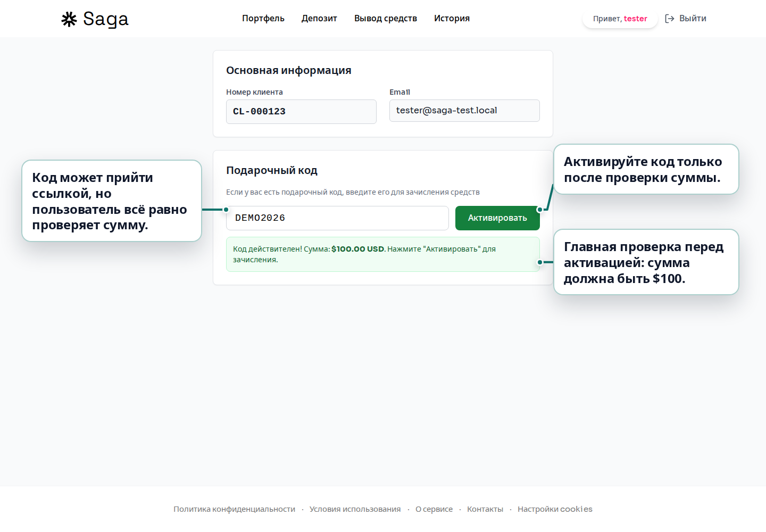Click the green code-valid $100.00 USD message
This screenshot has width=766, height=532.
click(382, 254)
